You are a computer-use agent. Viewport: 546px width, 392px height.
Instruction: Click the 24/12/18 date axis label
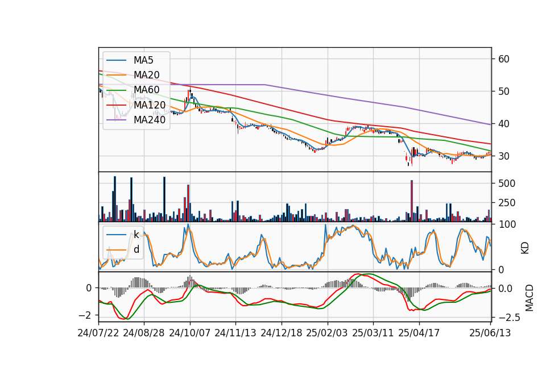pyautogui.click(x=282, y=333)
